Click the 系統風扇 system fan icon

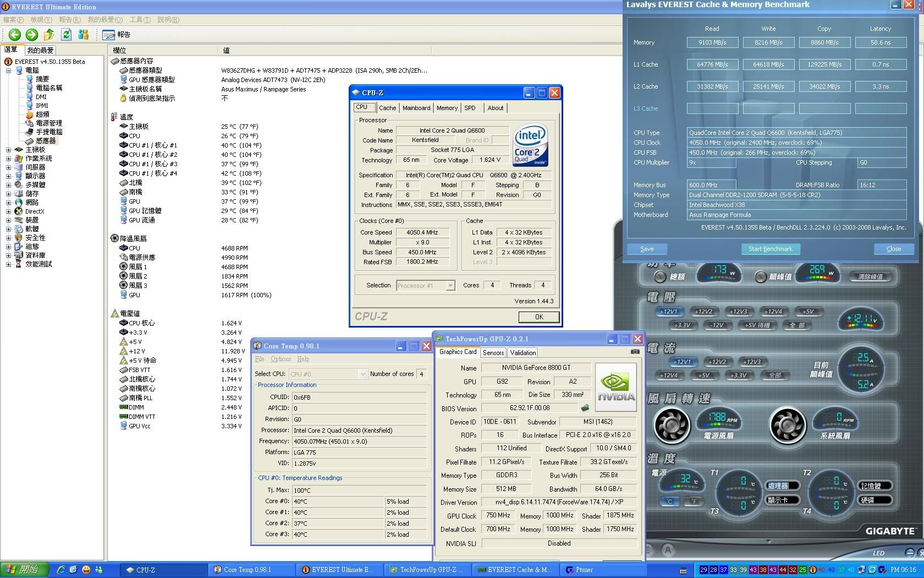(788, 425)
